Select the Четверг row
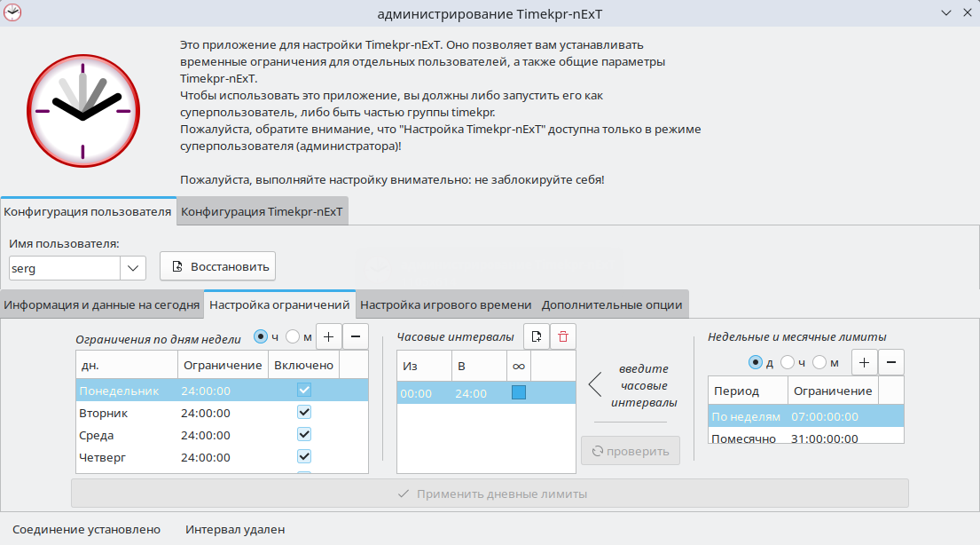 (222, 457)
